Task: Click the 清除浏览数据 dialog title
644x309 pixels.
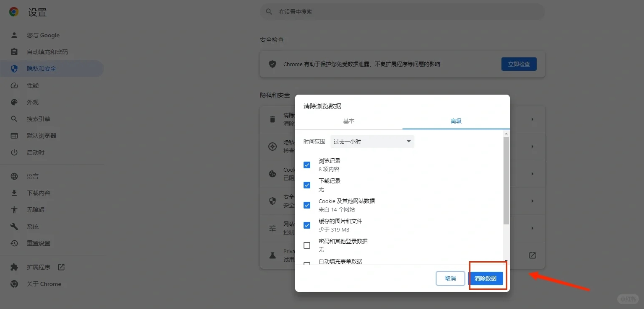Action: 322,106
